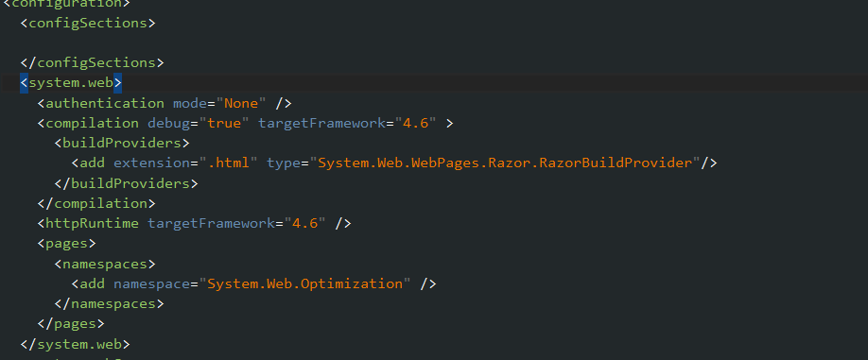Click the closing /configSections tag

click(x=93, y=63)
